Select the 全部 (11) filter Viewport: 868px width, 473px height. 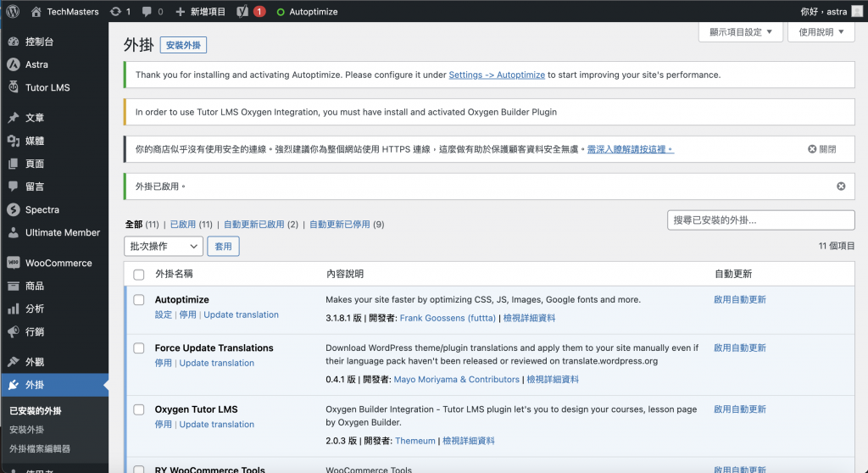coord(142,225)
